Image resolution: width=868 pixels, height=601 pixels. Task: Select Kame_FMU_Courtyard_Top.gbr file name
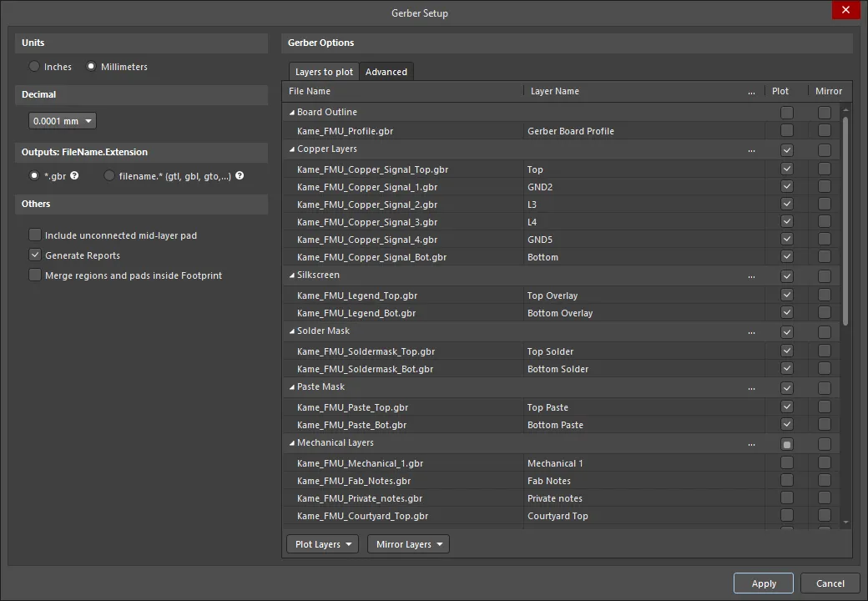pyautogui.click(x=362, y=516)
